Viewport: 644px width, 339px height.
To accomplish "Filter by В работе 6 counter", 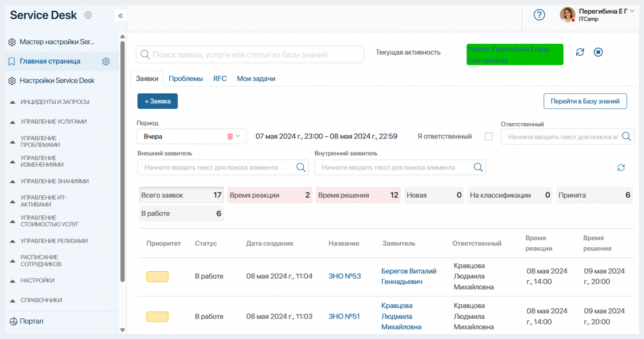I will click(x=181, y=213).
